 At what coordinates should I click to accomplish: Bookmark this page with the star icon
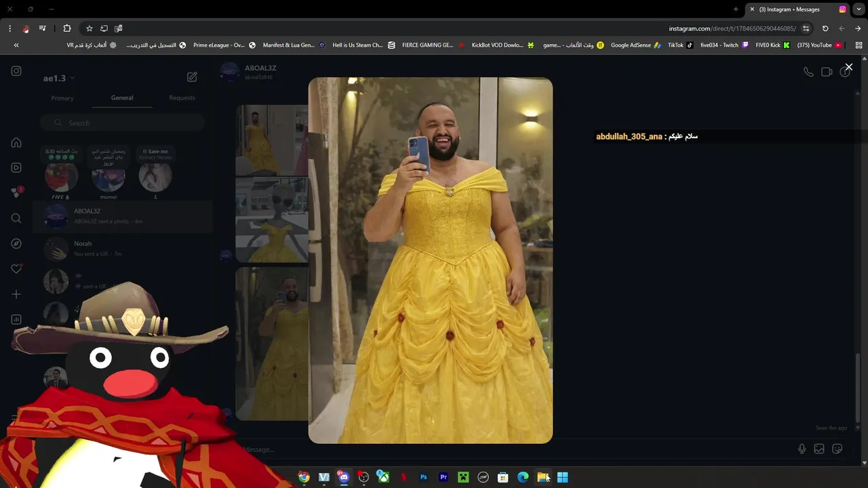click(x=89, y=28)
